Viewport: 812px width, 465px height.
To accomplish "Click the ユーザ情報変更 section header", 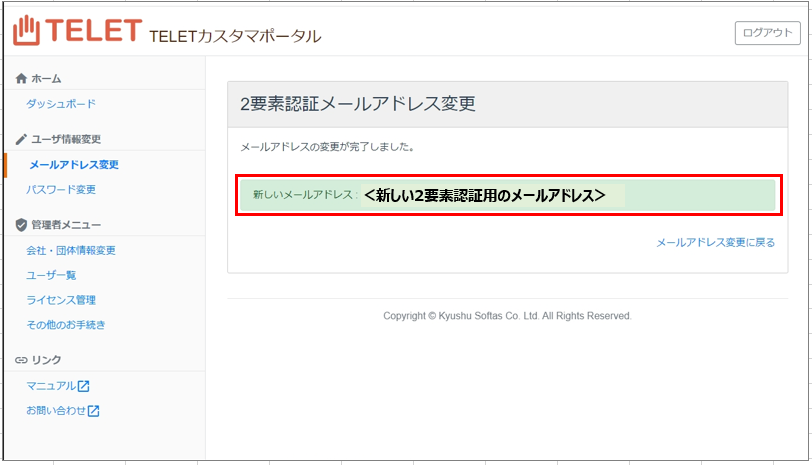I will point(66,139).
